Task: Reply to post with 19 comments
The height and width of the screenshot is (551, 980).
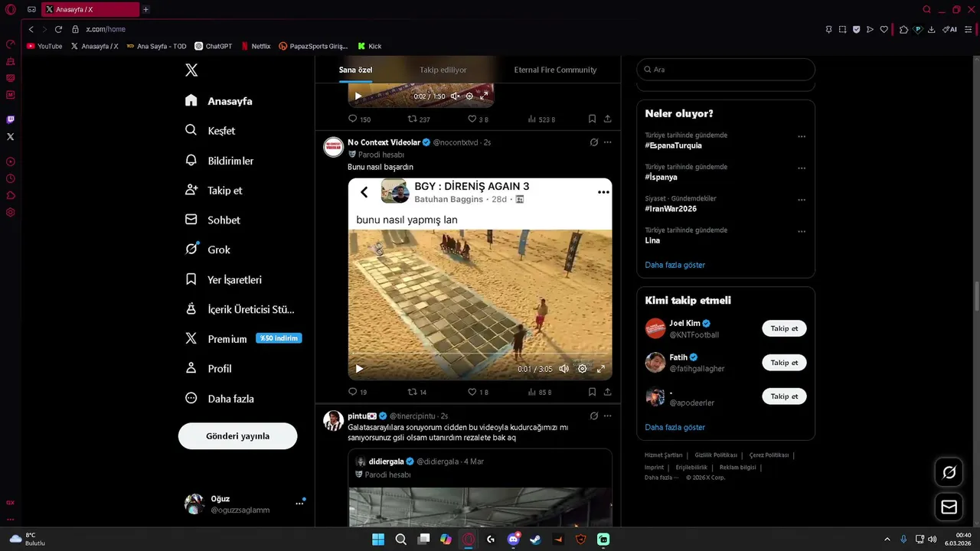Action: click(358, 392)
